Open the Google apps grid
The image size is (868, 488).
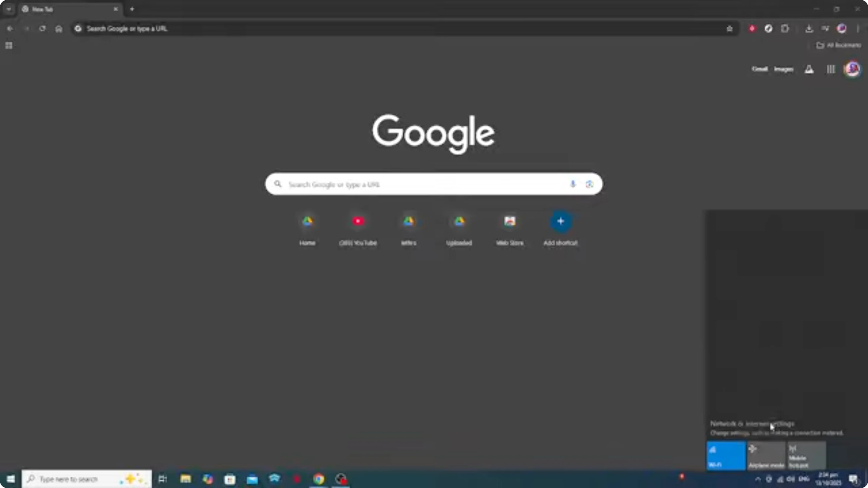click(x=831, y=69)
